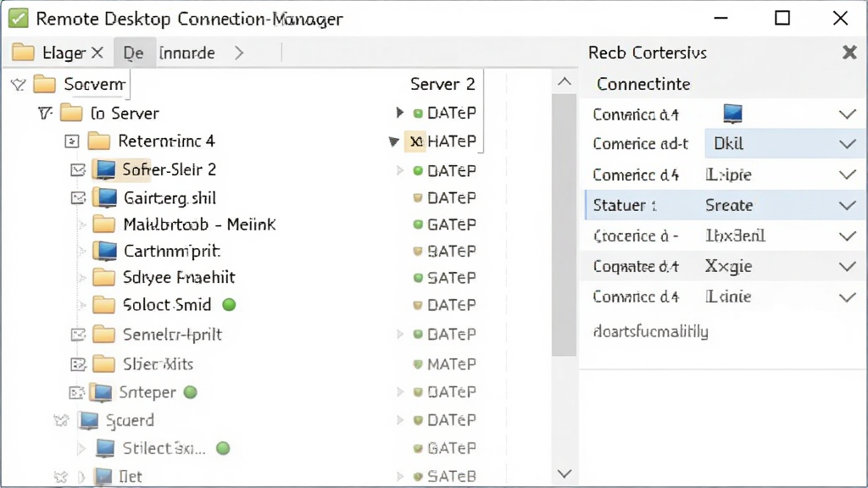Click the monitor icon in Conwarica d.4 row

click(x=732, y=114)
